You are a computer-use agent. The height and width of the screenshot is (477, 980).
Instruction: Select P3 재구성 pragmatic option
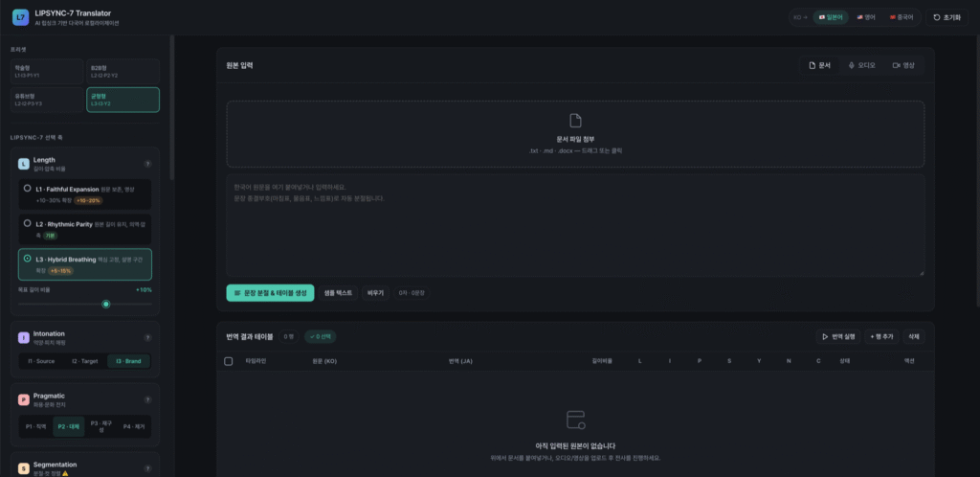(x=101, y=426)
